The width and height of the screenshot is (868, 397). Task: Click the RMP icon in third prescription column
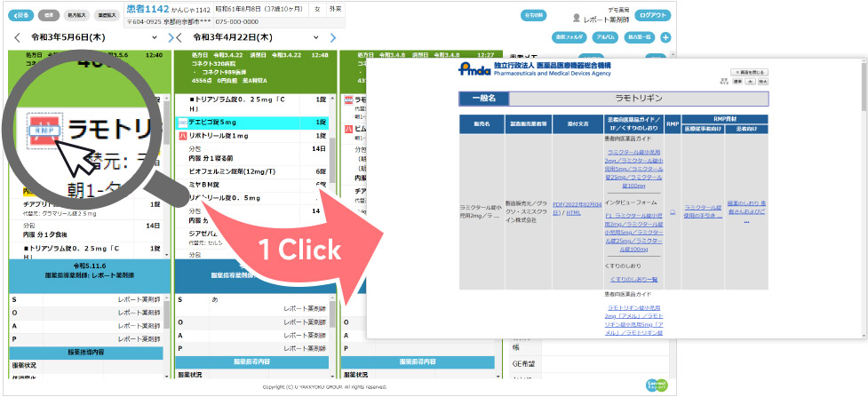349,99
